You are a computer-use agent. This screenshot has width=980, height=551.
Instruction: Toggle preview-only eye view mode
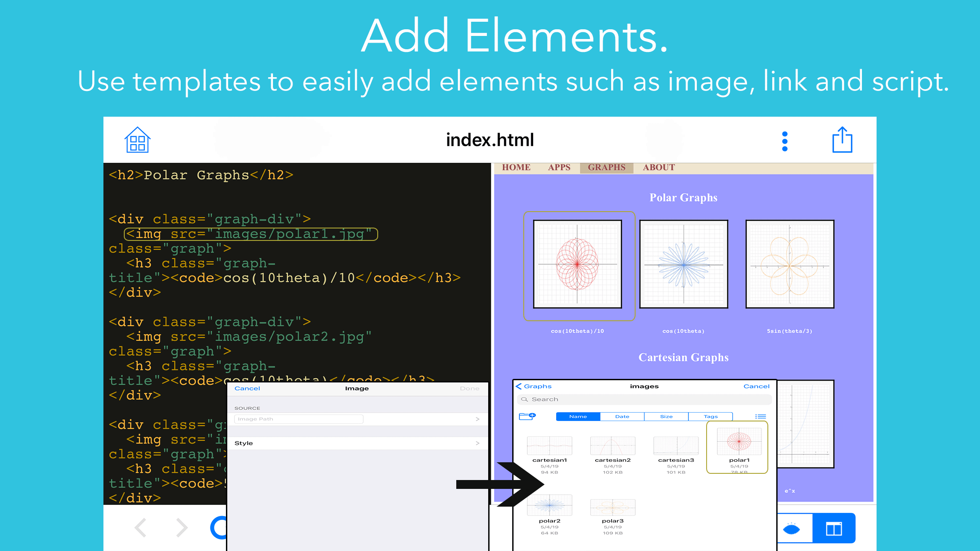(791, 528)
